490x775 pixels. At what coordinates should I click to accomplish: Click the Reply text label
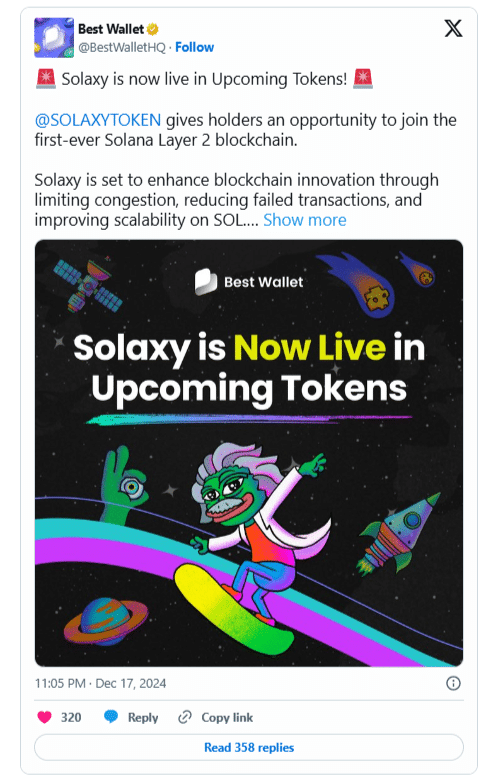[143, 717]
